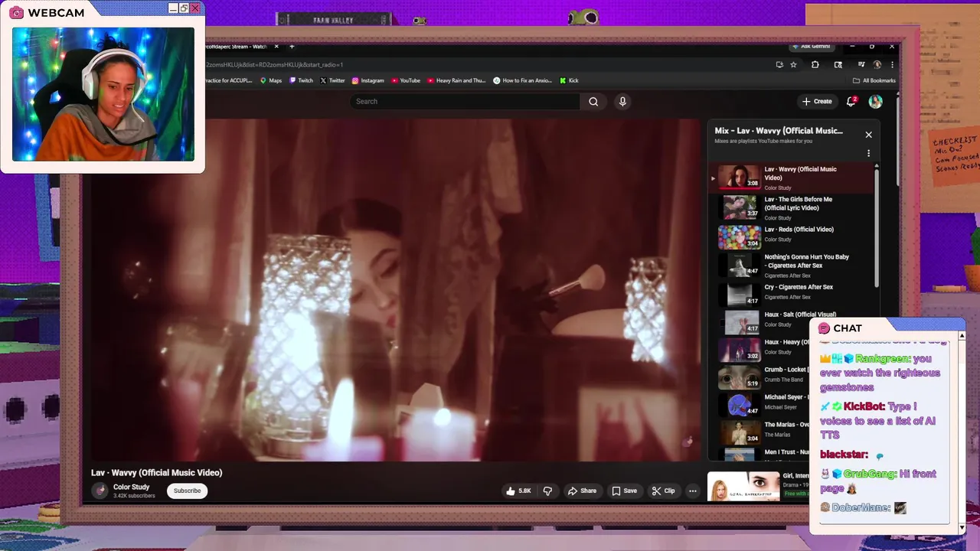Open the Twitter bookmark
Screen dimensions: 980x551
(x=332, y=80)
